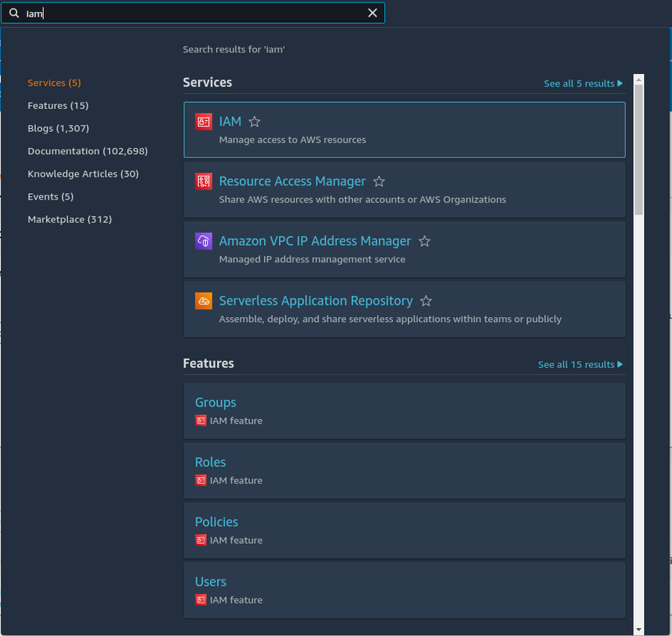Open the Groups IAM feature
The image size is (672, 636).
[x=216, y=402]
